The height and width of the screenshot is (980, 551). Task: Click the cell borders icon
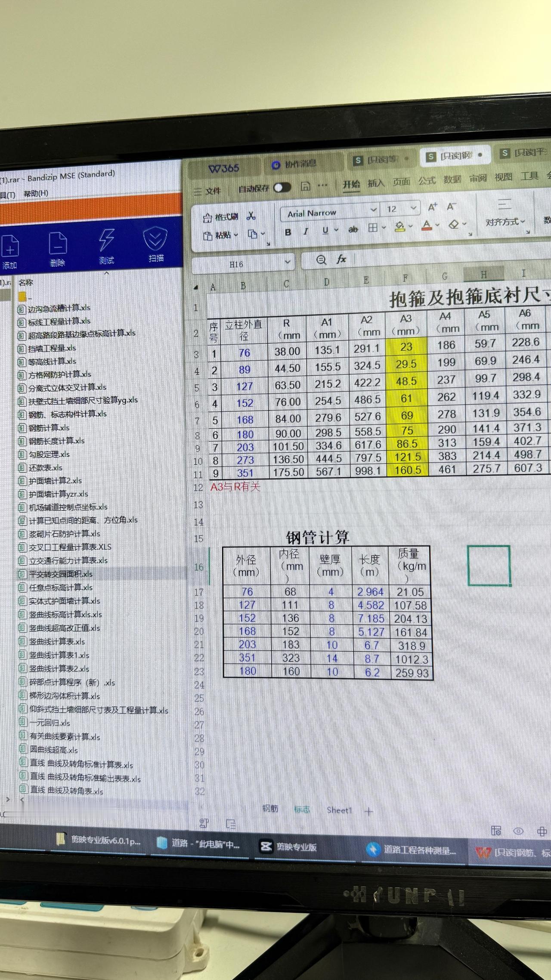[x=373, y=228]
